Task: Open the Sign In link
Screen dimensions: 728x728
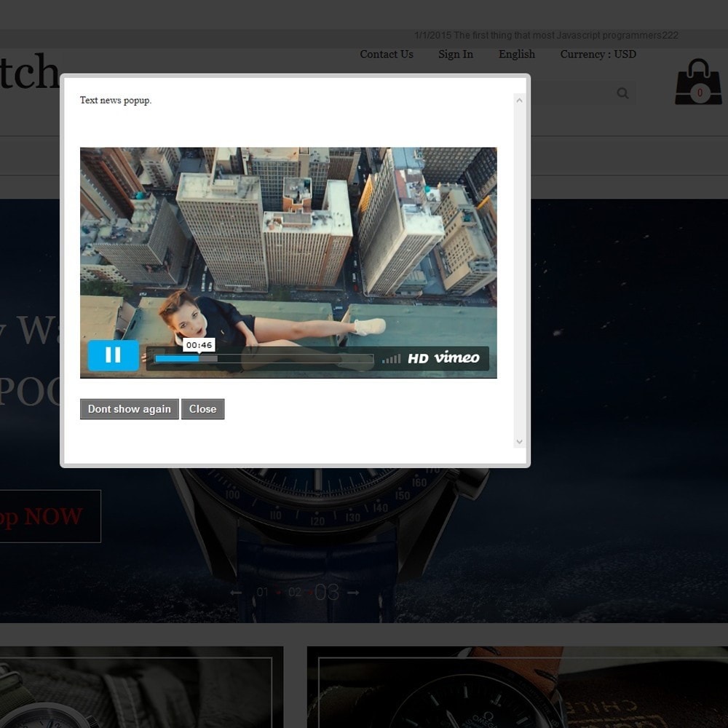Action: [456, 55]
